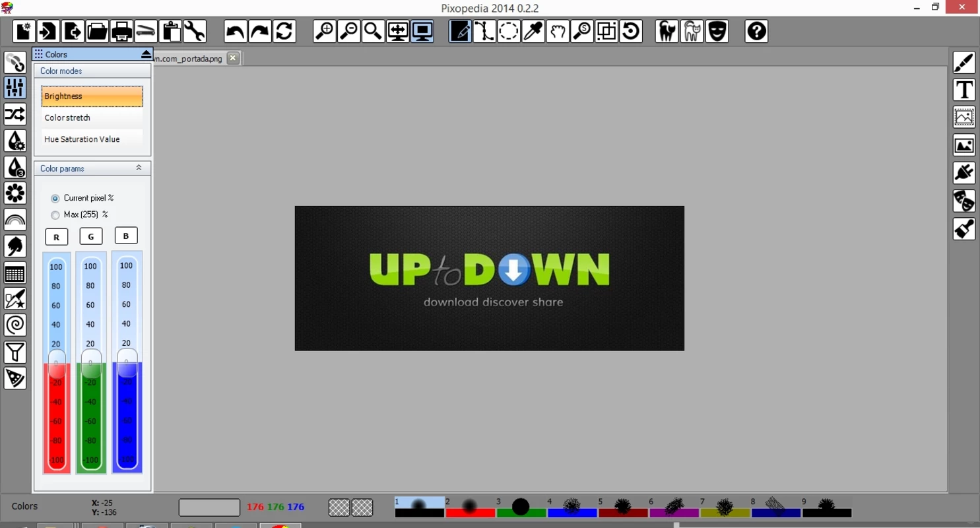
Task: Toggle the B channel button
Action: coord(126,236)
